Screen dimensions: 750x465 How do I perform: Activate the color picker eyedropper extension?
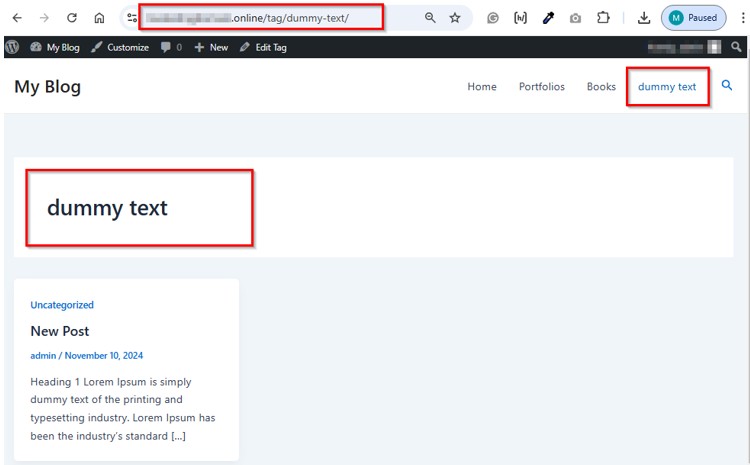pyautogui.click(x=548, y=18)
